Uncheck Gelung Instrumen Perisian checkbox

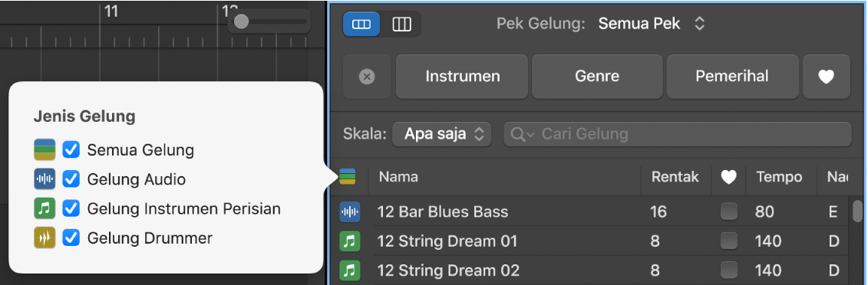tap(71, 209)
